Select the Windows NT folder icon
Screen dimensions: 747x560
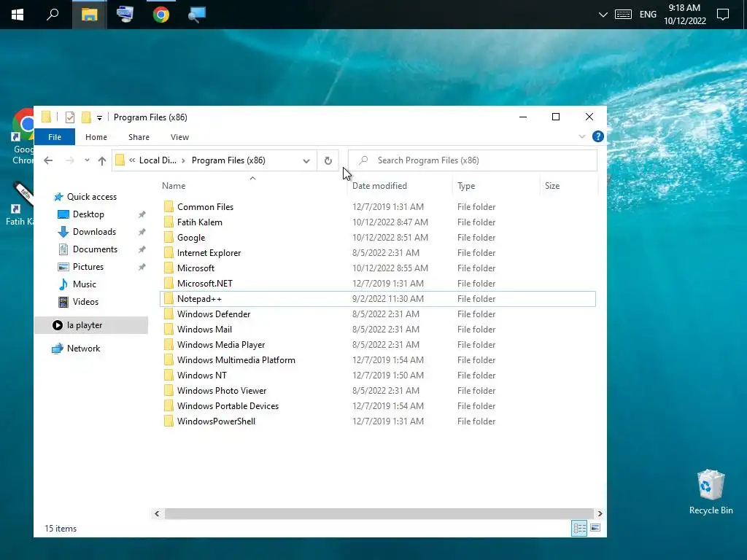[169, 376]
